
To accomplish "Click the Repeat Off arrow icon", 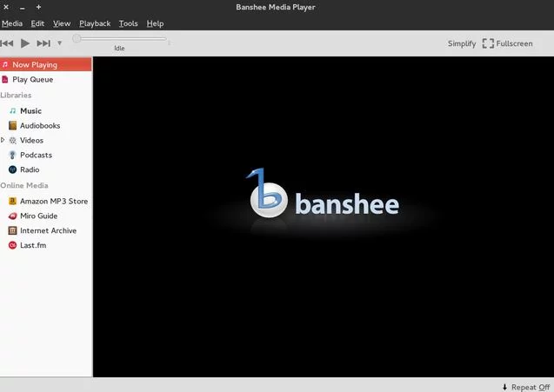I will tap(504, 387).
